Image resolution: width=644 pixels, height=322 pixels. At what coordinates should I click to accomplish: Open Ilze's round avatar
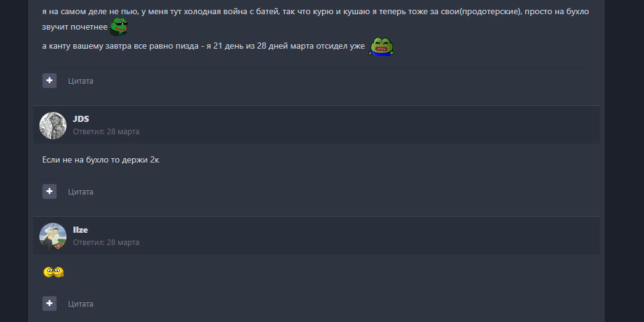[53, 236]
